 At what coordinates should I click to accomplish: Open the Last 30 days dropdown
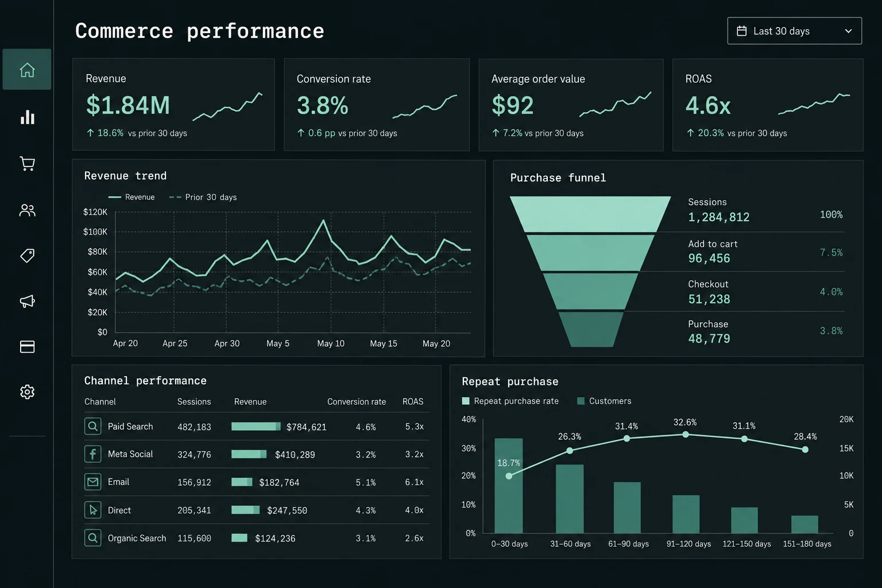tap(794, 31)
